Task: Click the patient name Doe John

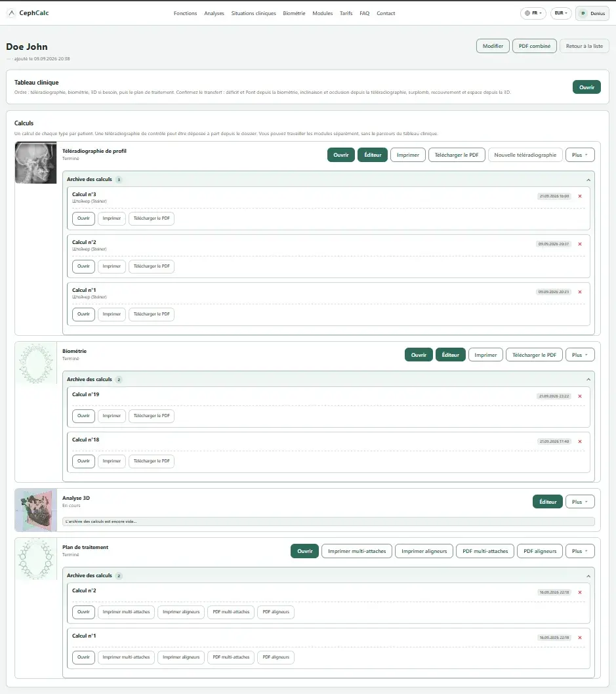Action: (27, 47)
